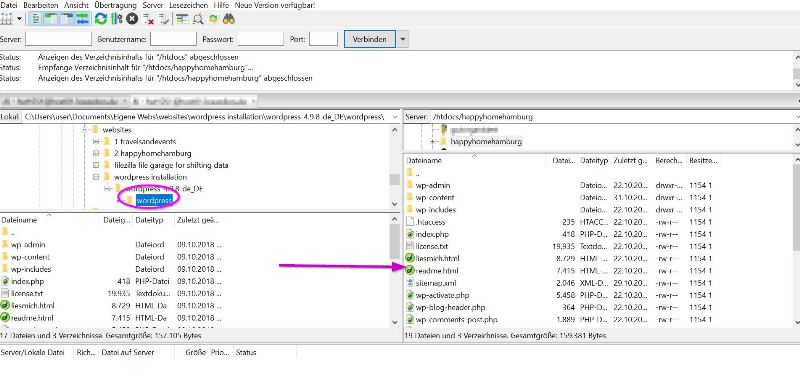
Task: Toggle processing of the transfer queue
Action: (x=116, y=19)
